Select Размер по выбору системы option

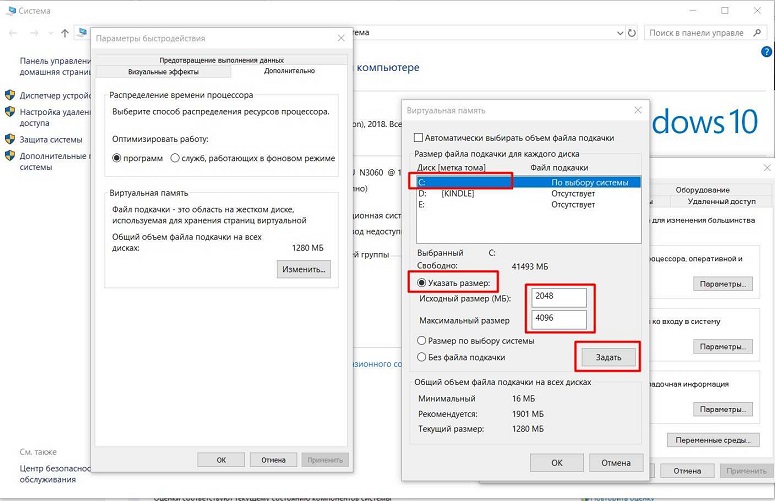(422, 340)
